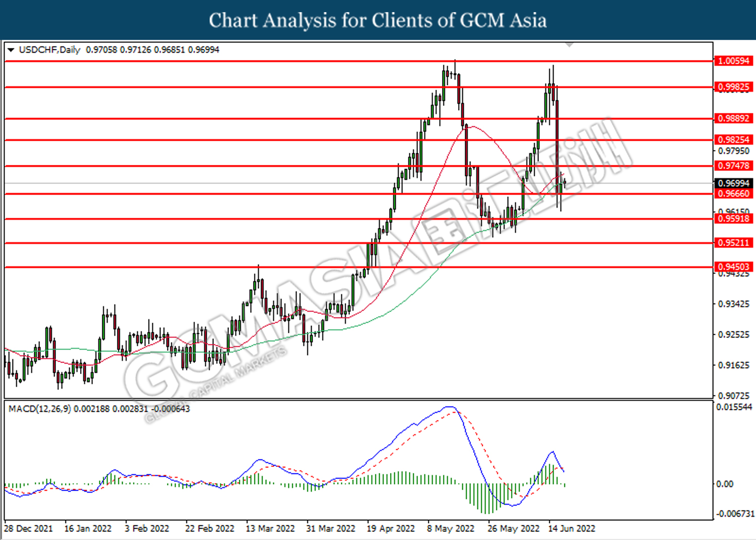Click the current price 0.96994 label
The height and width of the screenshot is (540, 756).
733,184
